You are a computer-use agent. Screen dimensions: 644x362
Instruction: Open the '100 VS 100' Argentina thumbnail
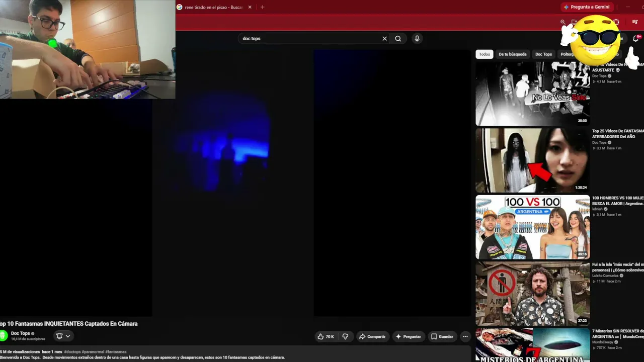point(532,227)
